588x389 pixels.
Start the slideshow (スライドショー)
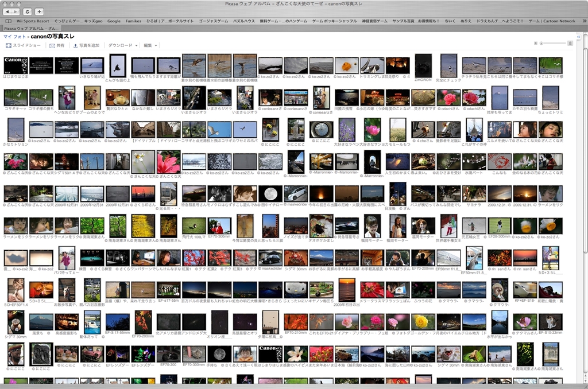(x=23, y=45)
